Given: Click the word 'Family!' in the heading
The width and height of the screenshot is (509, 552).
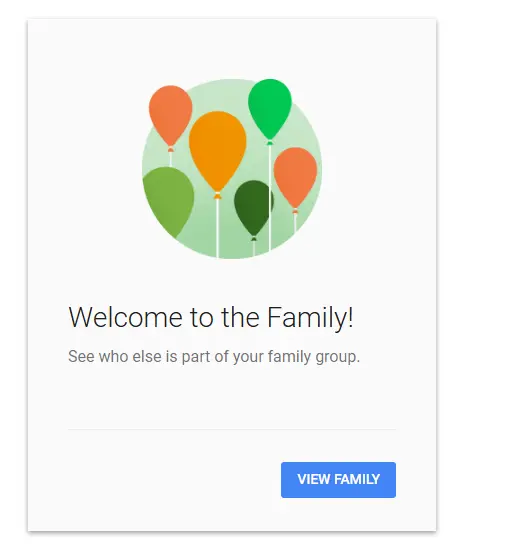Looking at the screenshot, I should (x=310, y=317).
